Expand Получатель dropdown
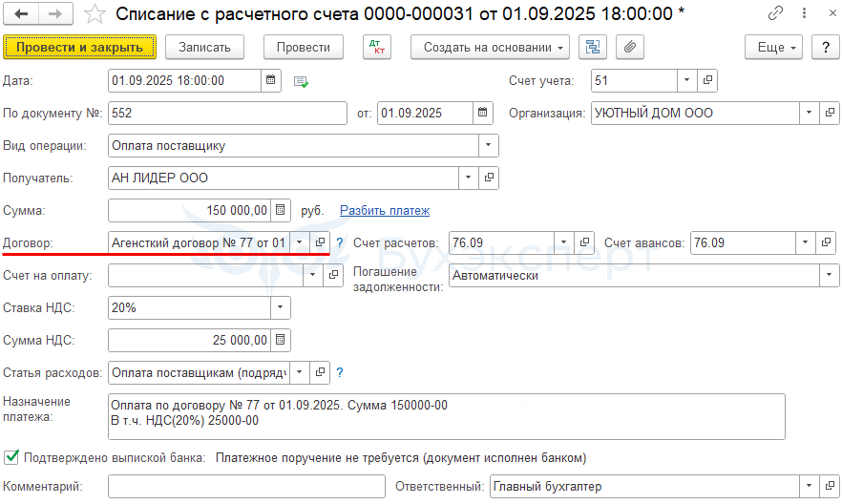842x504 pixels. pos(468,178)
